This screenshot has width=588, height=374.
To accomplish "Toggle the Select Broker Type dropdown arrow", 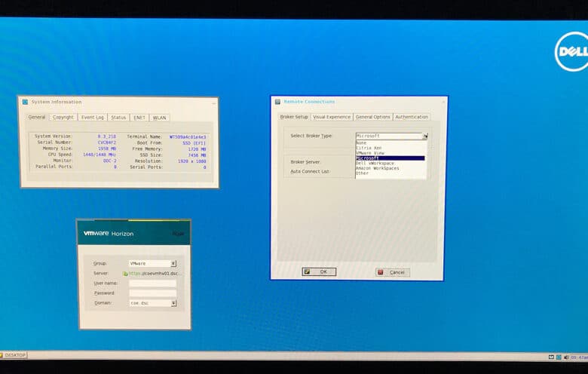I will click(x=425, y=136).
